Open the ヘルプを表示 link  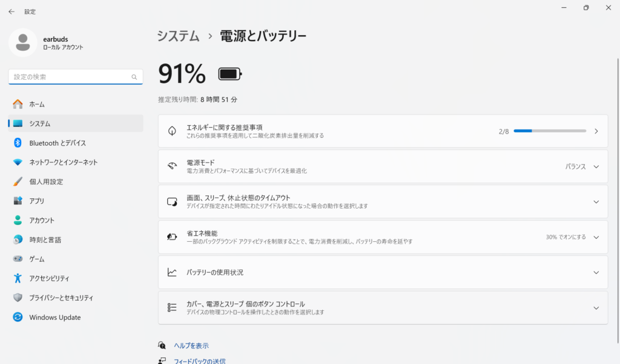click(191, 345)
